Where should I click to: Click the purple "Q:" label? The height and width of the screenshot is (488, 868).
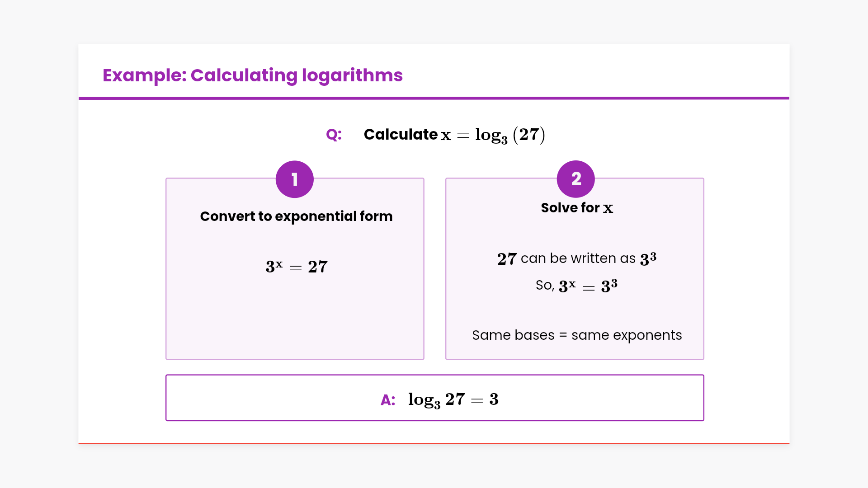point(334,135)
